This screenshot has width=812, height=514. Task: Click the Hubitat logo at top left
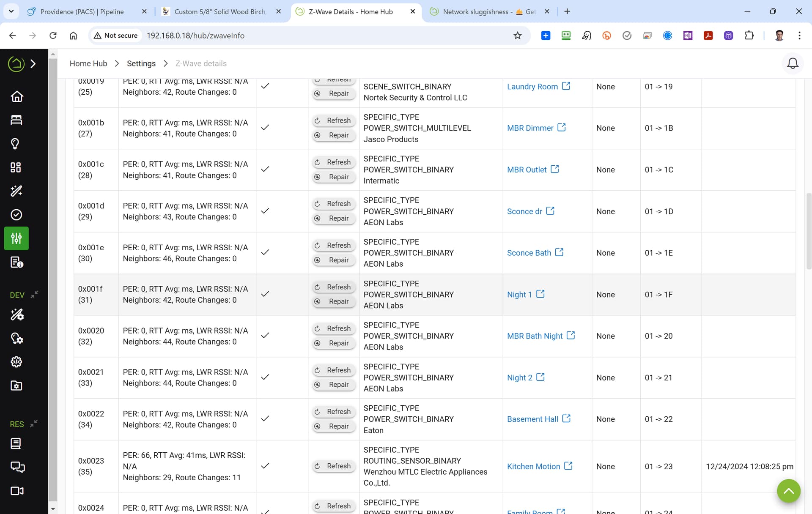pos(16,64)
